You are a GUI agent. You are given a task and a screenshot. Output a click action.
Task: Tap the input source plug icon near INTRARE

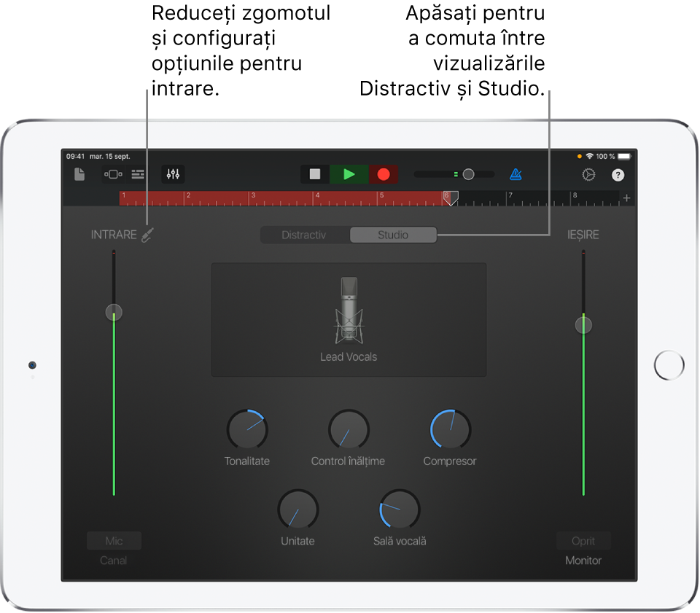(147, 234)
